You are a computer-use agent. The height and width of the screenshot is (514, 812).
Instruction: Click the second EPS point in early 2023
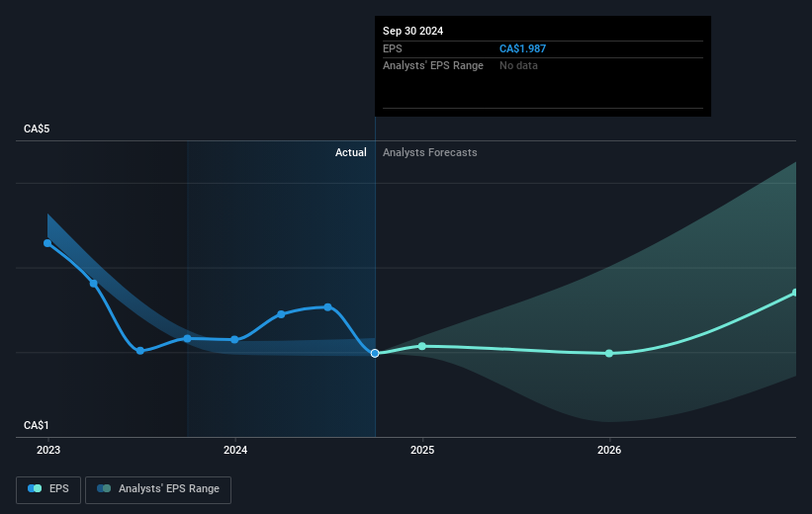(94, 283)
